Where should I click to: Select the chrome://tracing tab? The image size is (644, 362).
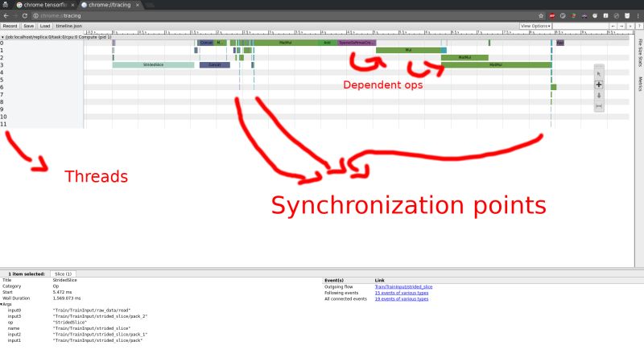coord(109,5)
